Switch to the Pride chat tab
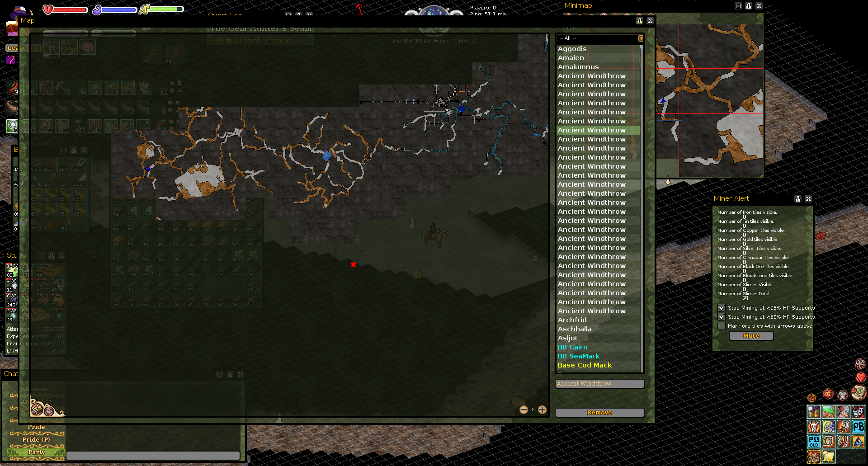The height and width of the screenshot is (466, 868). tap(36, 427)
